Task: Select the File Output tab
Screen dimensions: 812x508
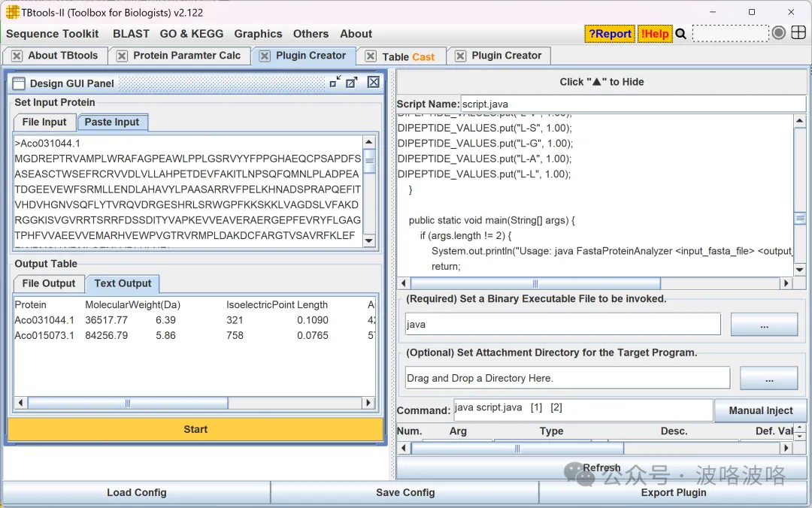Action: click(x=49, y=284)
